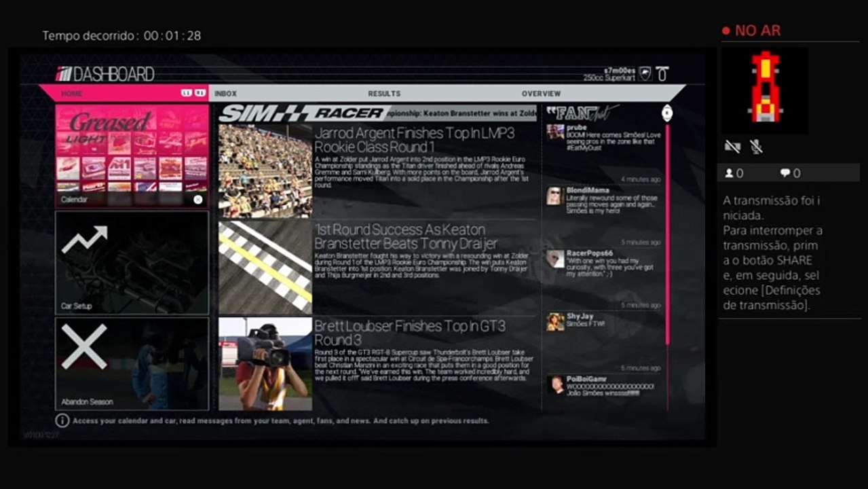Viewport: 868px width, 489px height.
Task: Click the comments count speech bubble icon
Action: pos(785,173)
